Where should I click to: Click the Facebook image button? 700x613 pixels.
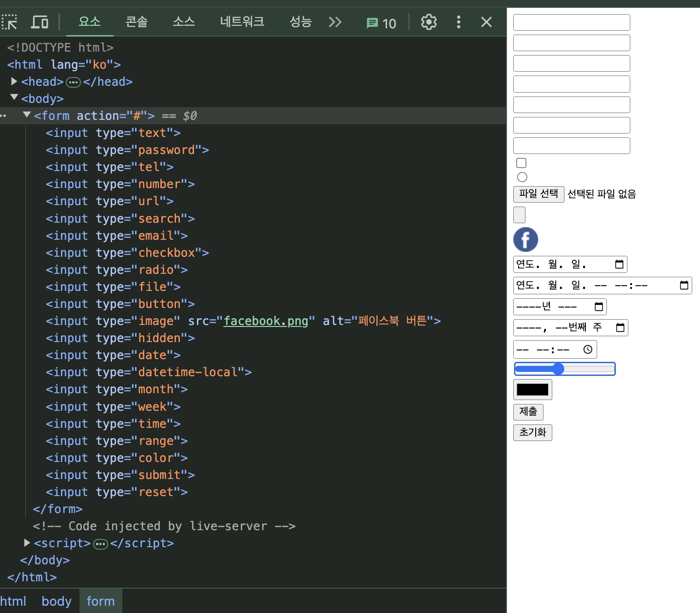tap(525, 239)
